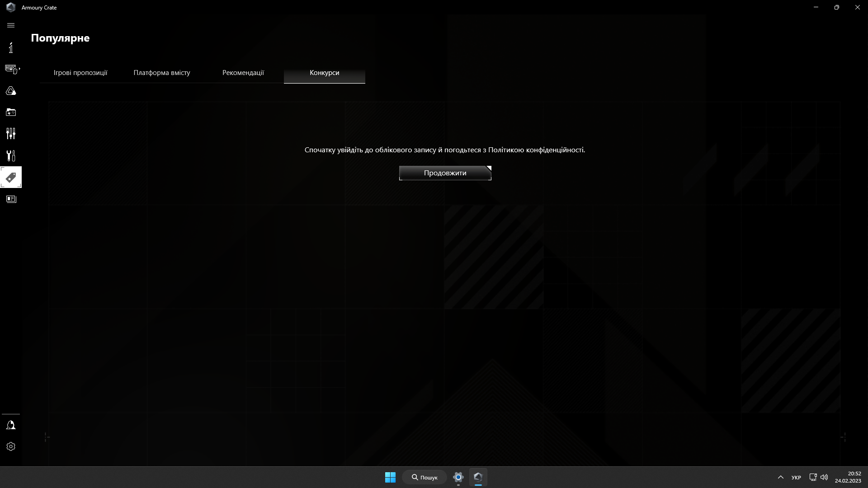Open the Devices keyboard-mouse icon
This screenshot has width=868, height=488.
pyautogui.click(x=10, y=69)
